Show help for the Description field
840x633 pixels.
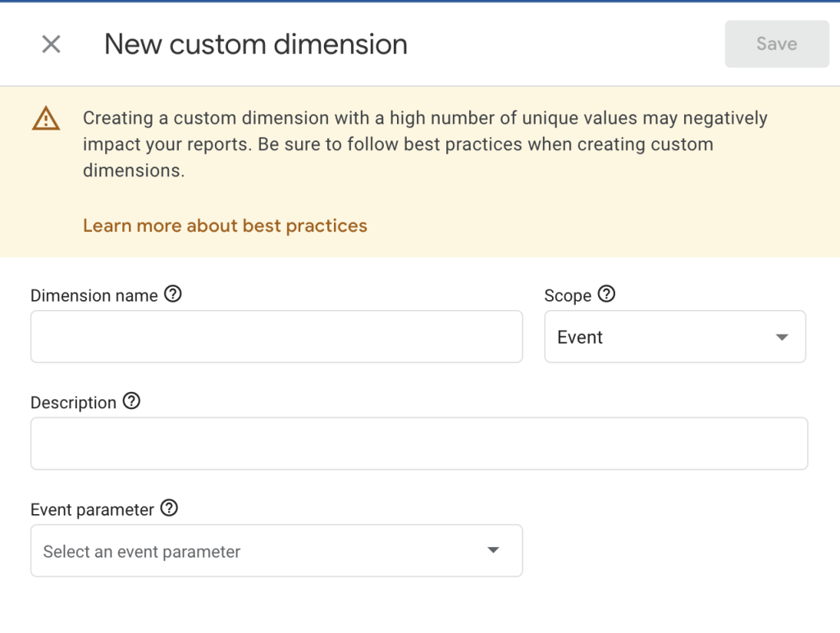(x=131, y=402)
